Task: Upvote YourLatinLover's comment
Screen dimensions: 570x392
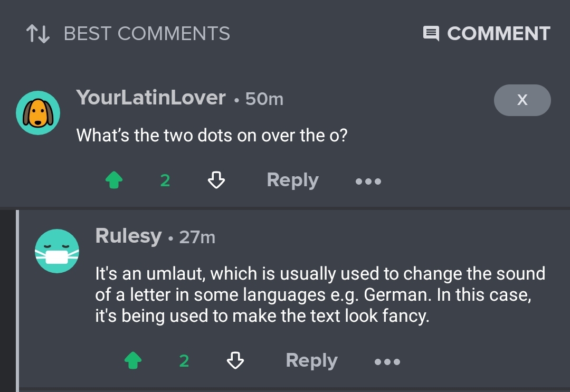Action: pyautogui.click(x=114, y=181)
